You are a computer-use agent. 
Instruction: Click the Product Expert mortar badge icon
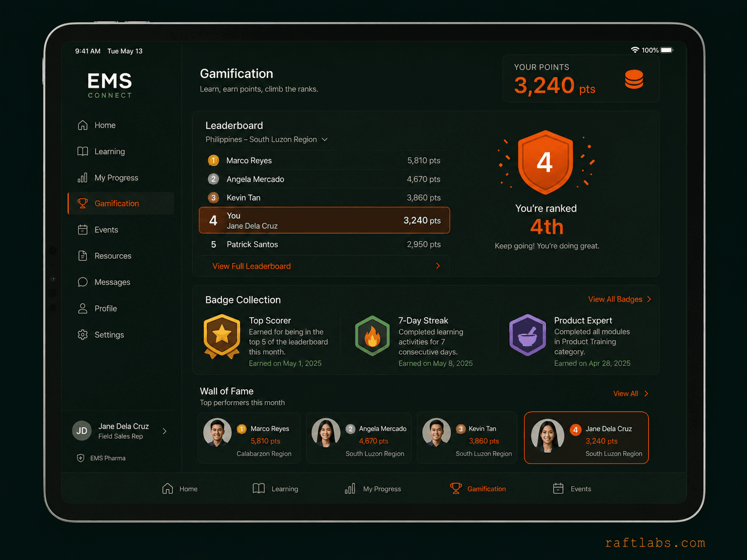pyautogui.click(x=527, y=335)
